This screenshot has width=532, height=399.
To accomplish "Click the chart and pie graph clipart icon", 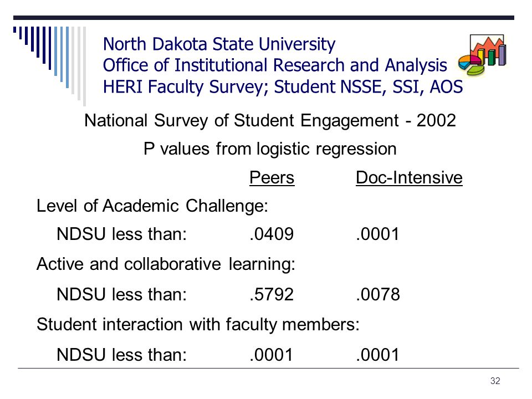I will point(482,55).
